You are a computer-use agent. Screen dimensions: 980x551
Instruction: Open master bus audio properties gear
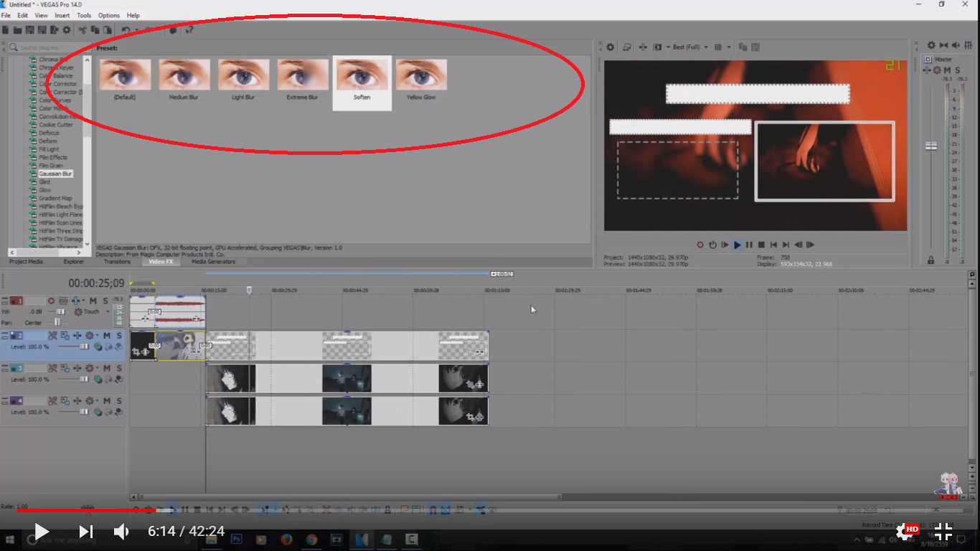931,45
